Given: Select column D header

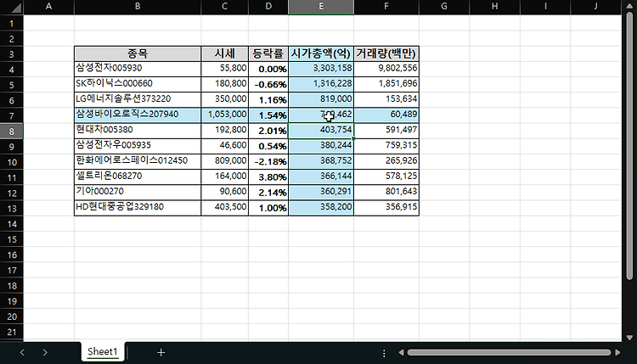Looking at the screenshot, I should click(268, 7).
